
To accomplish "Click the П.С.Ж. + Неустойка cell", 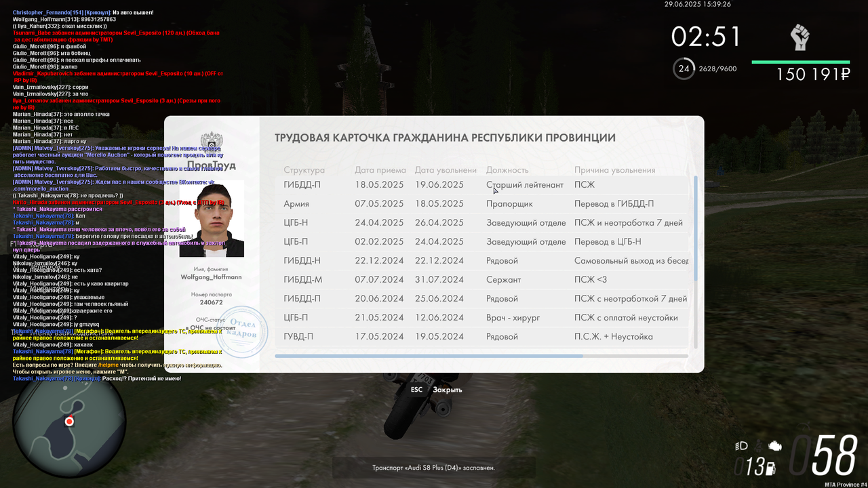I will (x=614, y=336).
